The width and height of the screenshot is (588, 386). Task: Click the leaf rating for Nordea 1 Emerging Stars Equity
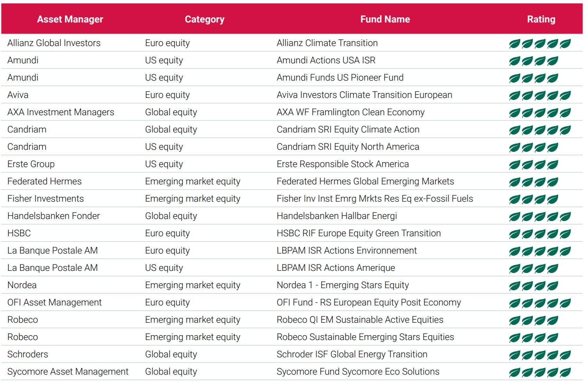533,286
